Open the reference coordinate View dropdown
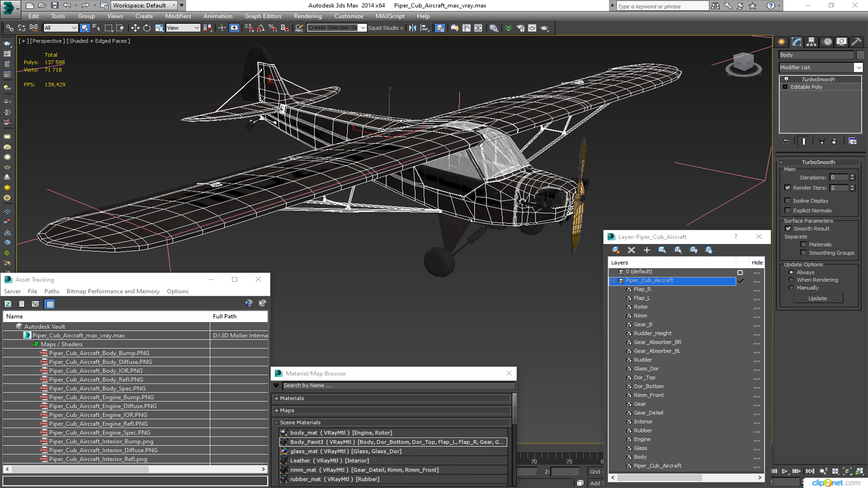Viewport: 868px width, 488px height. [x=183, y=28]
